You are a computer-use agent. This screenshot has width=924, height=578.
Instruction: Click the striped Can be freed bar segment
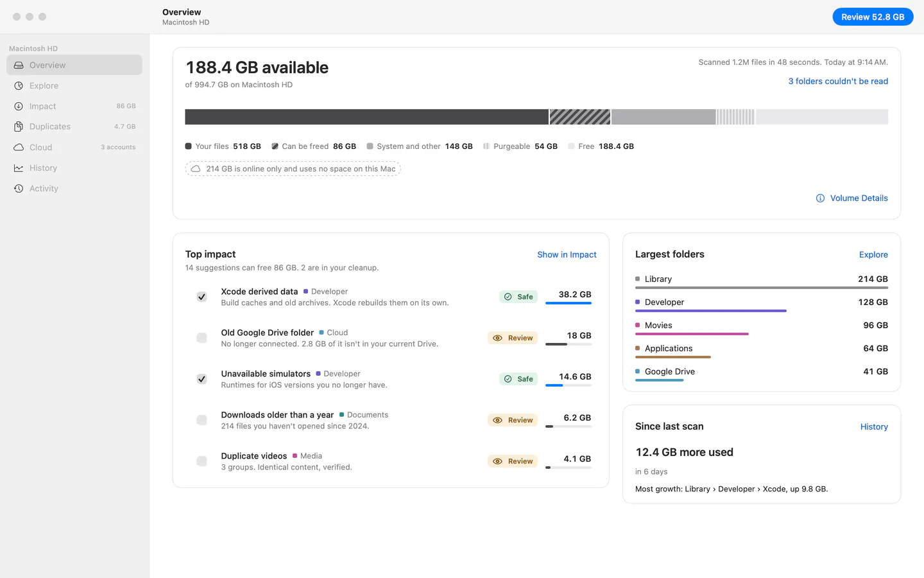580,117
